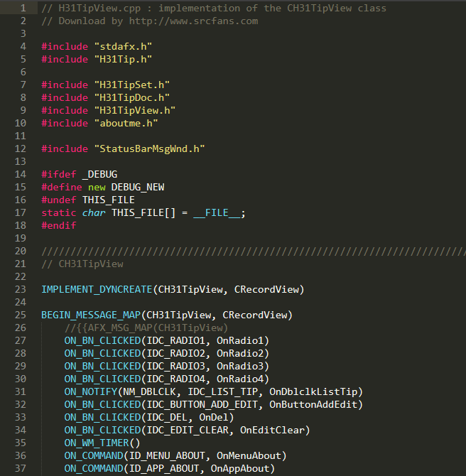Click line number 23 in the gutter
Screen dimensions: 466x476
pos(21,289)
